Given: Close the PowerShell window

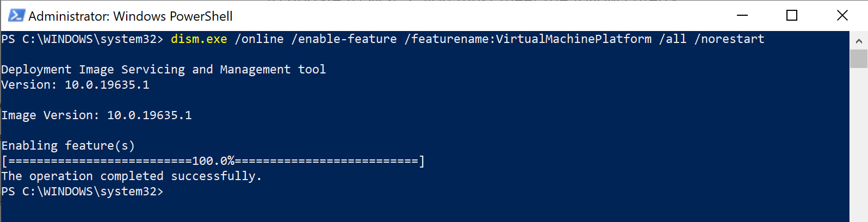Looking at the screenshot, I should (x=842, y=16).
